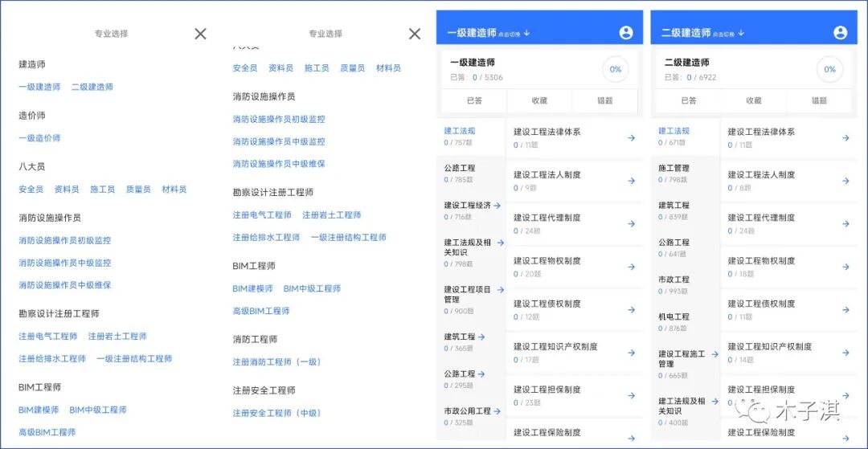The width and height of the screenshot is (868, 449).
Task: Select 机电工程 0/876题 in sidebar
Action: click(686, 322)
